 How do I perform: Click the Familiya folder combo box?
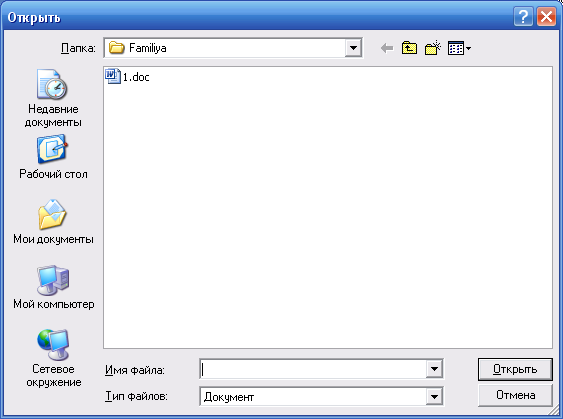[233, 48]
